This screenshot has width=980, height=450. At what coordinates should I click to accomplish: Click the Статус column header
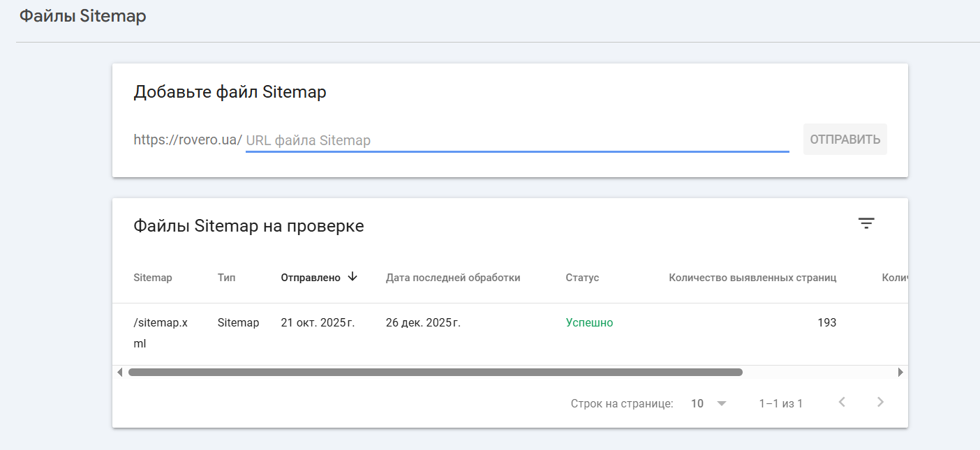click(582, 278)
